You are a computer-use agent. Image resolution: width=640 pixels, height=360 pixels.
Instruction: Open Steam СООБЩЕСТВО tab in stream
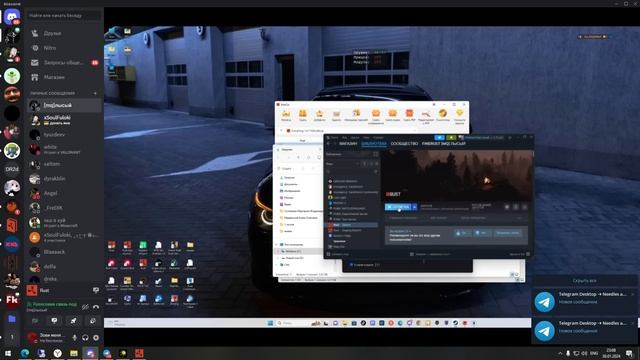coord(404,144)
